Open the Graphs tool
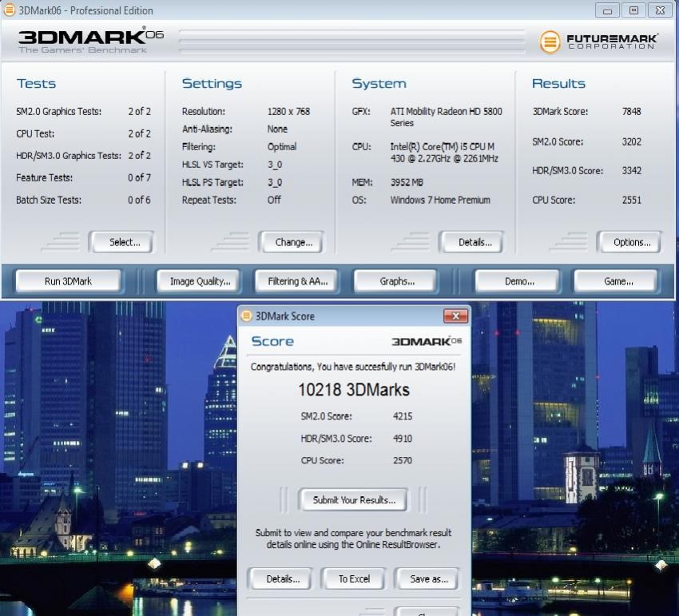 (x=395, y=281)
